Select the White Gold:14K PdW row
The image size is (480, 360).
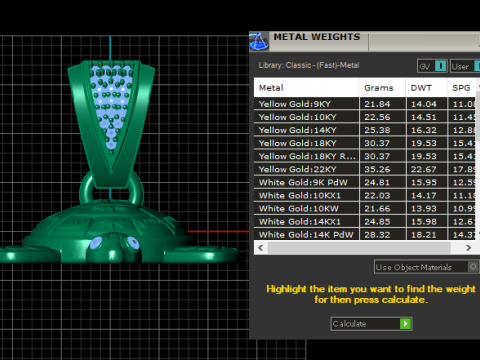(365, 234)
